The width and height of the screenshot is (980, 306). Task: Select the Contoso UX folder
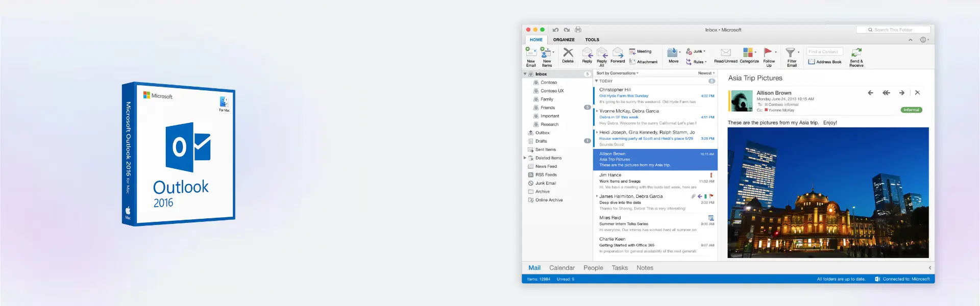click(557, 91)
